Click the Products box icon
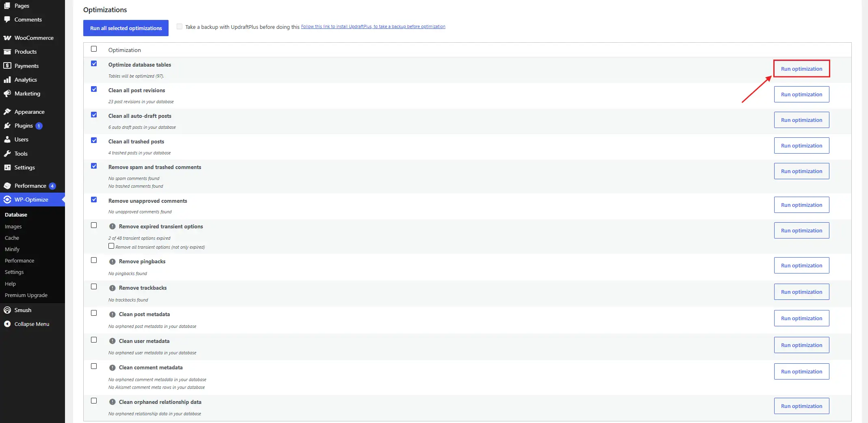 tap(7, 52)
